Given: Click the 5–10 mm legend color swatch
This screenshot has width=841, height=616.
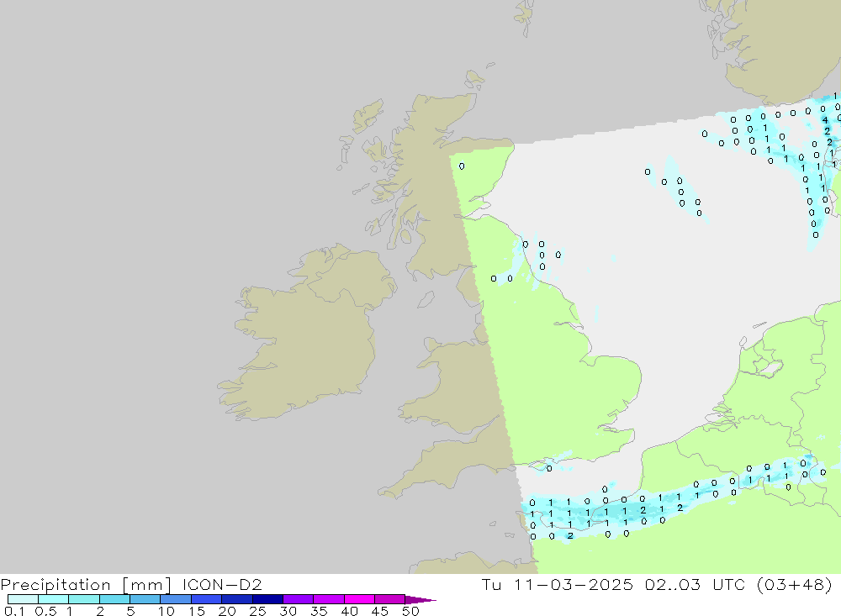Looking at the screenshot, I should 145,599.
